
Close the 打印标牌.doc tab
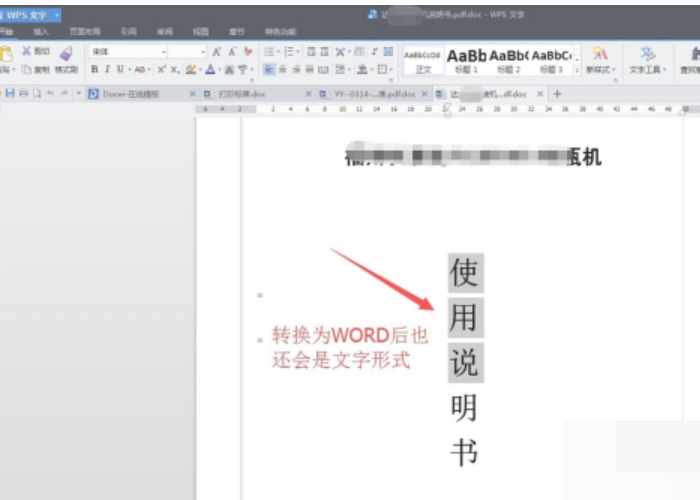coord(308,94)
